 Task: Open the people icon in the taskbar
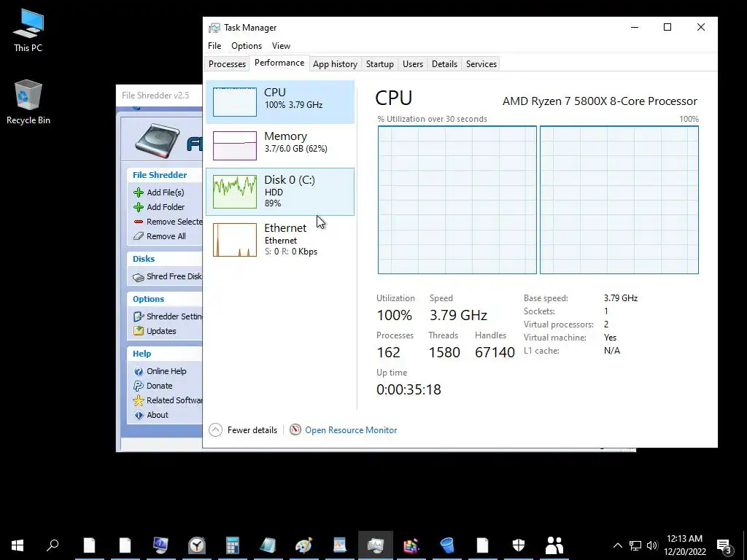point(554,545)
